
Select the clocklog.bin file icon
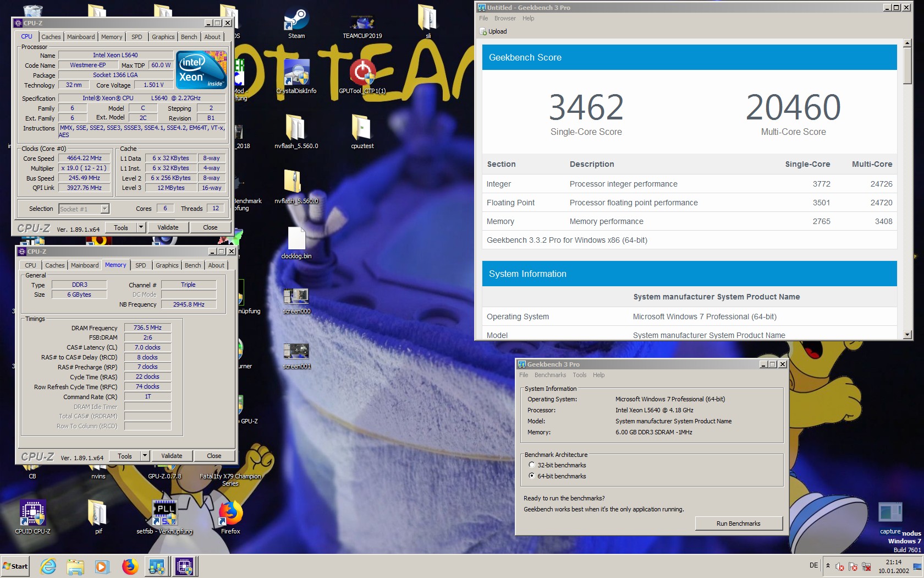pos(296,242)
